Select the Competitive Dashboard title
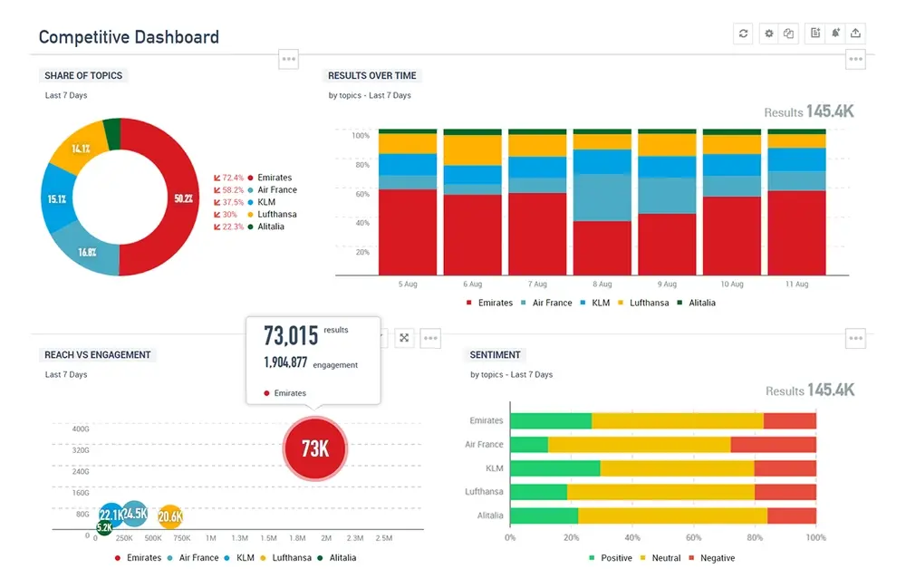Viewport: 906px width, 588px height. [x=128, y=37]
